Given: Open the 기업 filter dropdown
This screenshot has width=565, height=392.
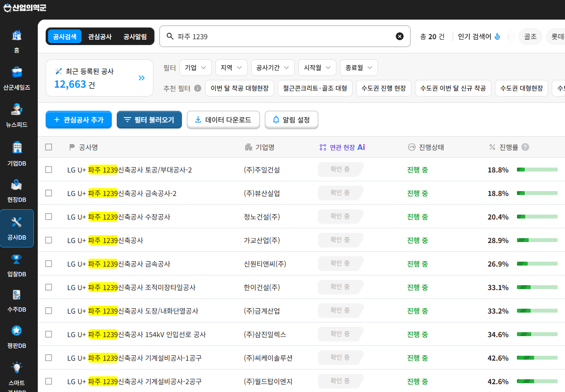Looking at the screenshot, I should (196, 68).
